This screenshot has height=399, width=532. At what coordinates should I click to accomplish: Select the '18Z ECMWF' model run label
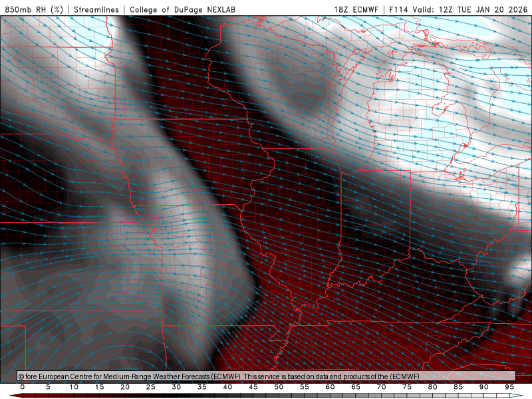(356, 9)
